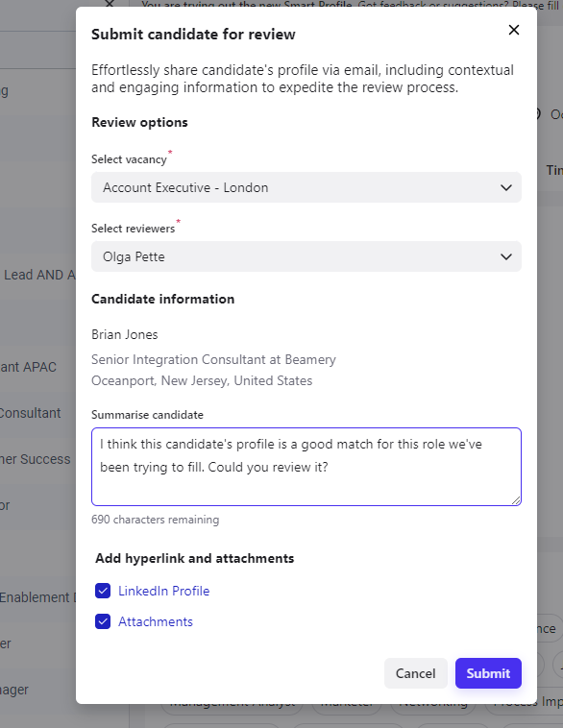Open the Select reviewers dropdown
The width and height of the screenshot is (563, 728).
click(306, 256)
